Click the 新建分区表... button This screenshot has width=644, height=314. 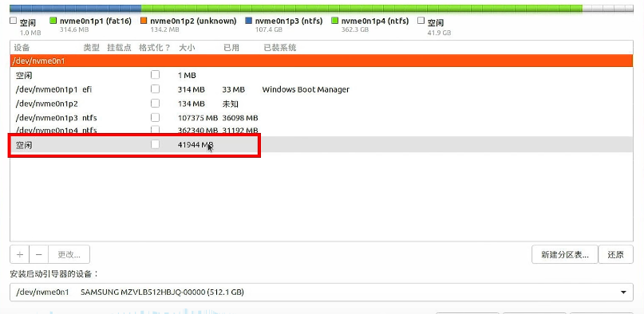pos(565,254)
